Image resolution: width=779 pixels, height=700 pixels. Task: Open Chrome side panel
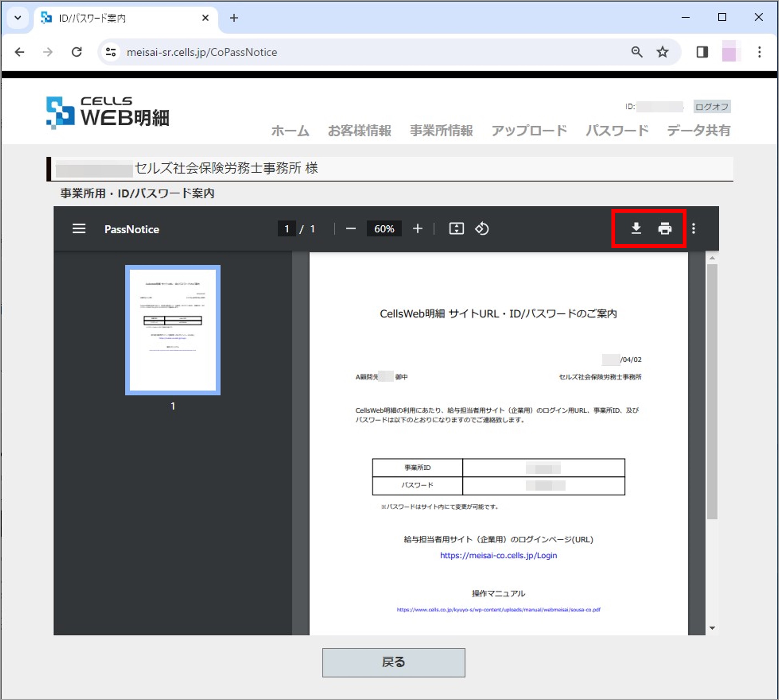[x=702, y=51]
